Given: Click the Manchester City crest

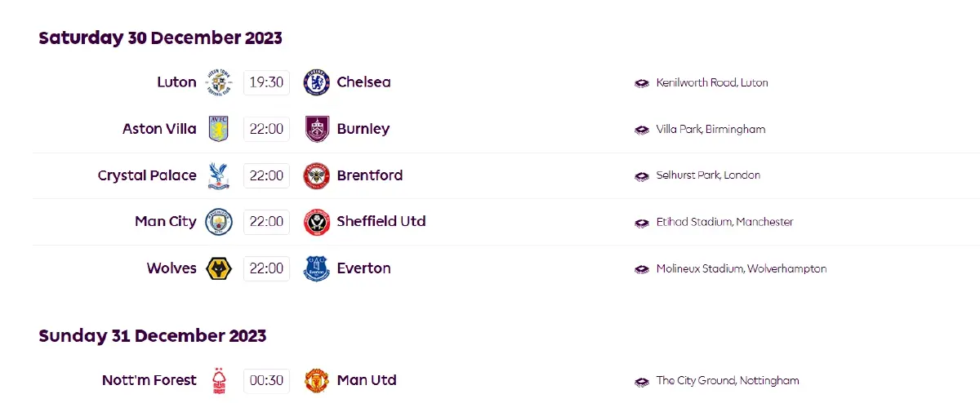Looking at the screenshot, I should tap(219, 222).
